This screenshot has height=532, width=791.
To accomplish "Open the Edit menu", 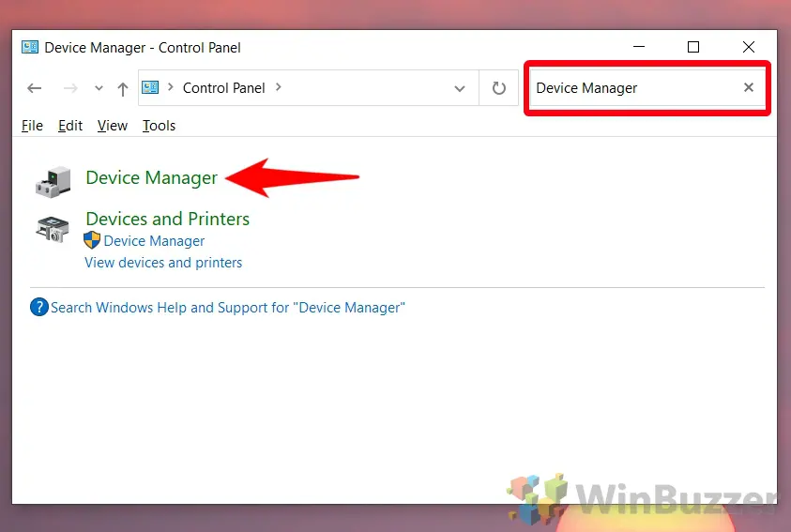I will pos(70,125).
